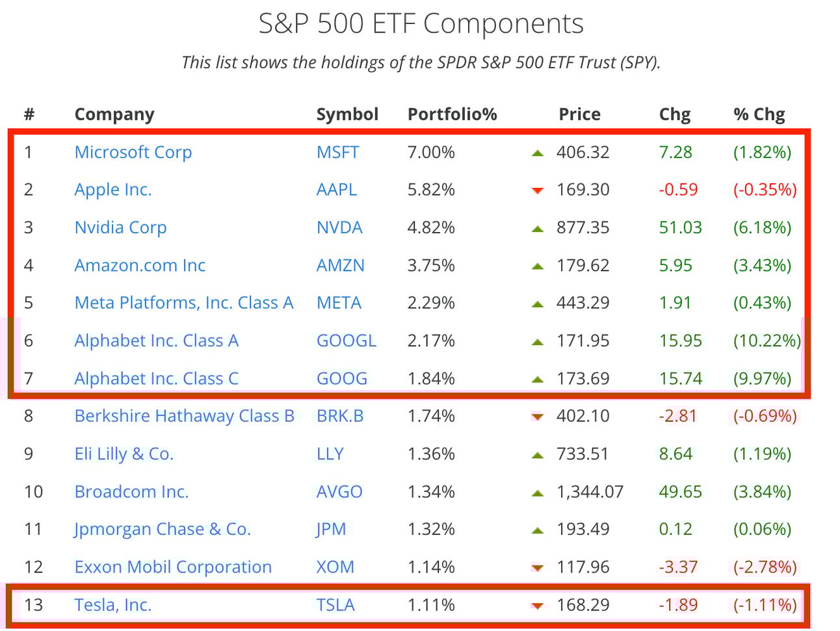Click the green up arrow next to Nvidia price
This screenshot has width=840, height=631.
point(537,229)
